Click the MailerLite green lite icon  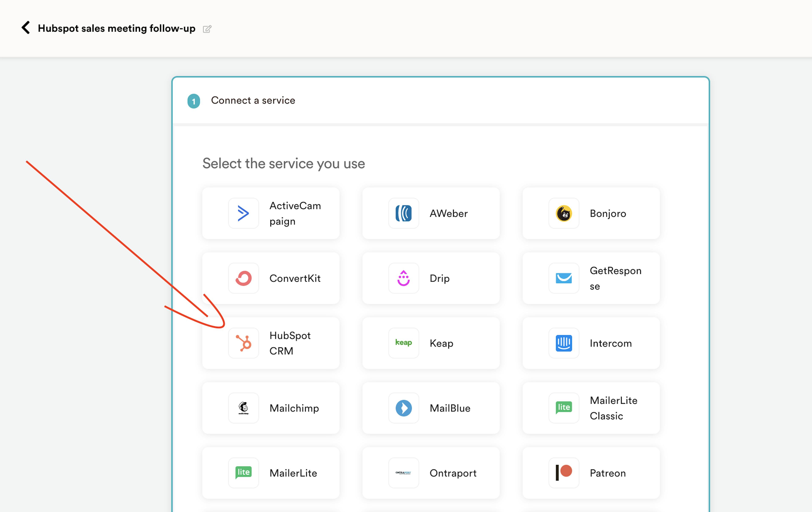243,473
